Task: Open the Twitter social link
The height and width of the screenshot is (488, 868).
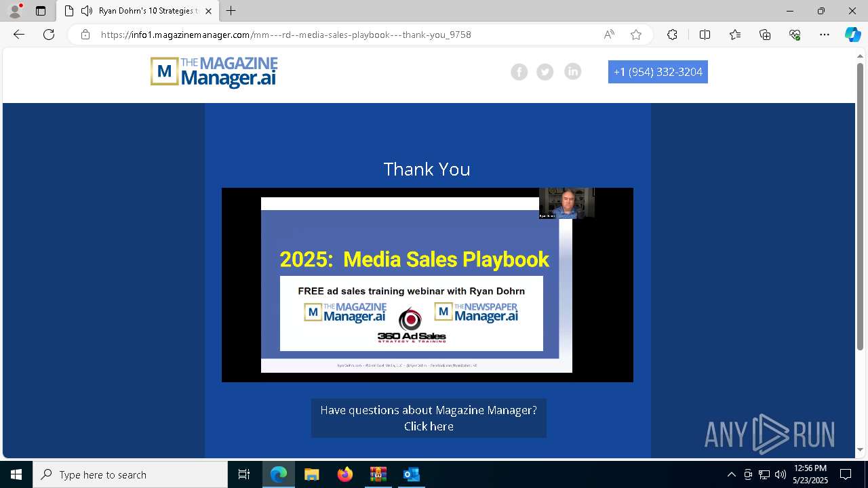Action: [x=545, y=72]
